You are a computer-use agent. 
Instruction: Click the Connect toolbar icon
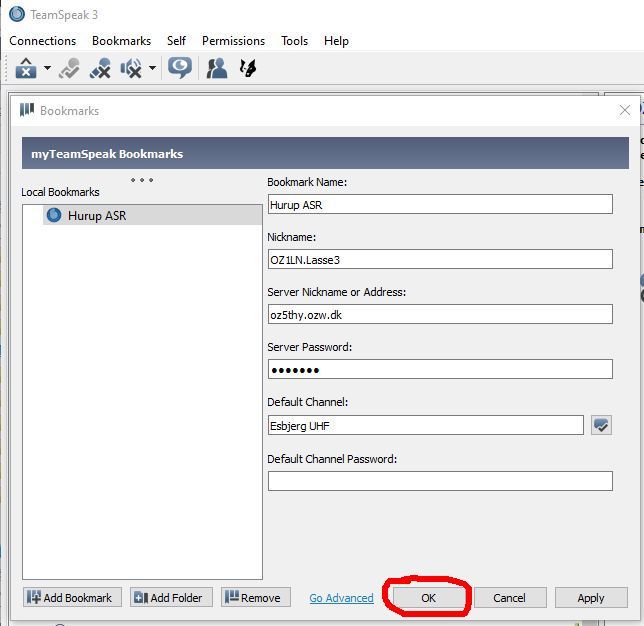click(x=26, y=68)
